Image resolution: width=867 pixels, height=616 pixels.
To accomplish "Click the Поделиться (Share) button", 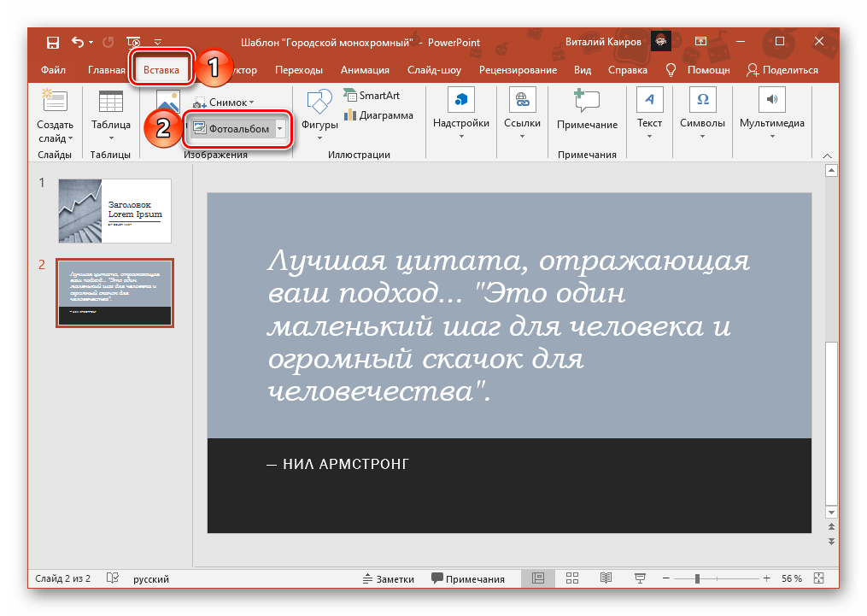I will (x=782, y=70).
